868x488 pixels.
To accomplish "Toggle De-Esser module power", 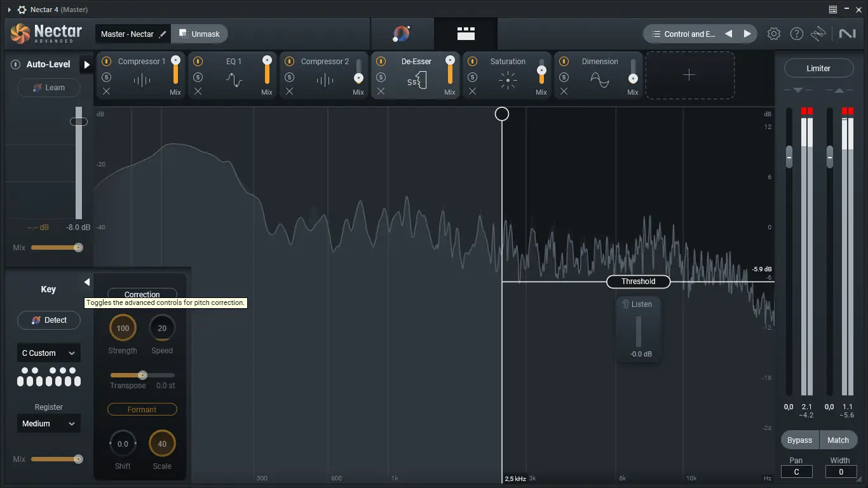I will [x=381, y=62].
